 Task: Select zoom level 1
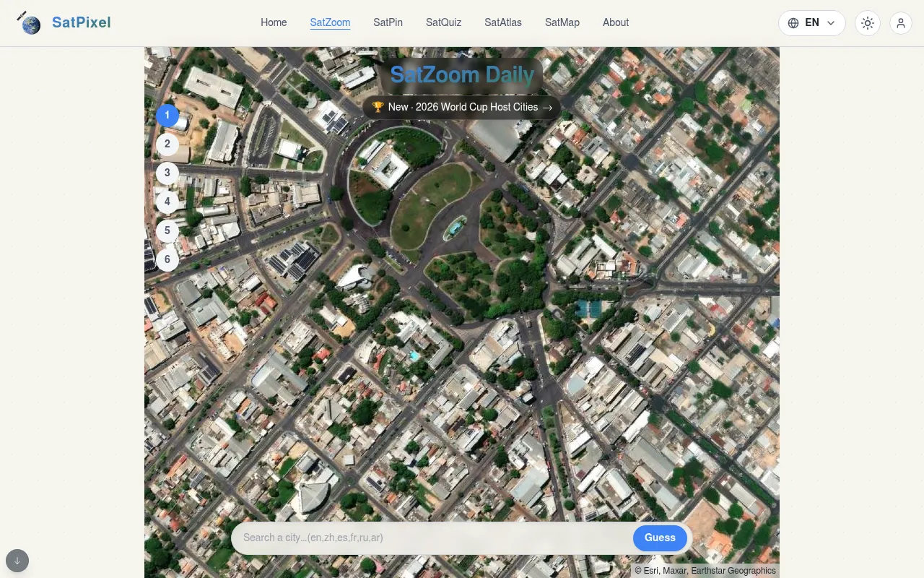point(167,115)
